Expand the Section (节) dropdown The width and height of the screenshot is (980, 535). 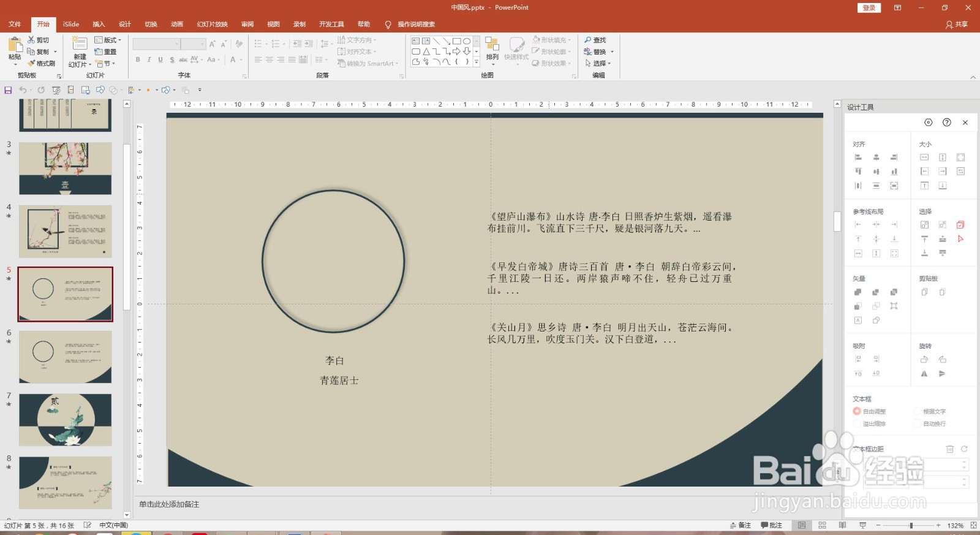coord(105,63)
